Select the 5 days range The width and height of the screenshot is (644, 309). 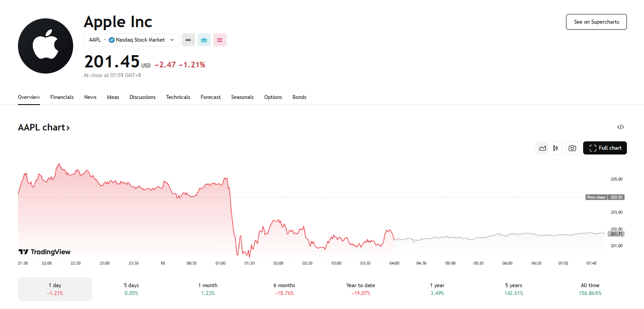(131, 289)
